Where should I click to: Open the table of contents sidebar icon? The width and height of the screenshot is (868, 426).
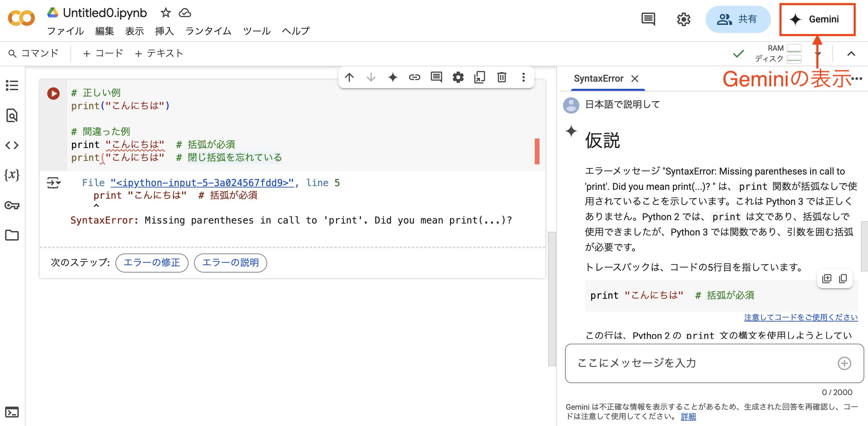click(x=12, y=85)
